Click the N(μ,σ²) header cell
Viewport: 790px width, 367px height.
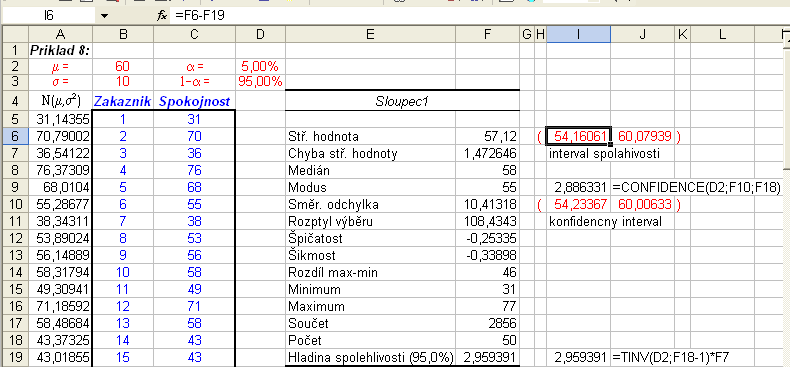(x=60, y=101)
